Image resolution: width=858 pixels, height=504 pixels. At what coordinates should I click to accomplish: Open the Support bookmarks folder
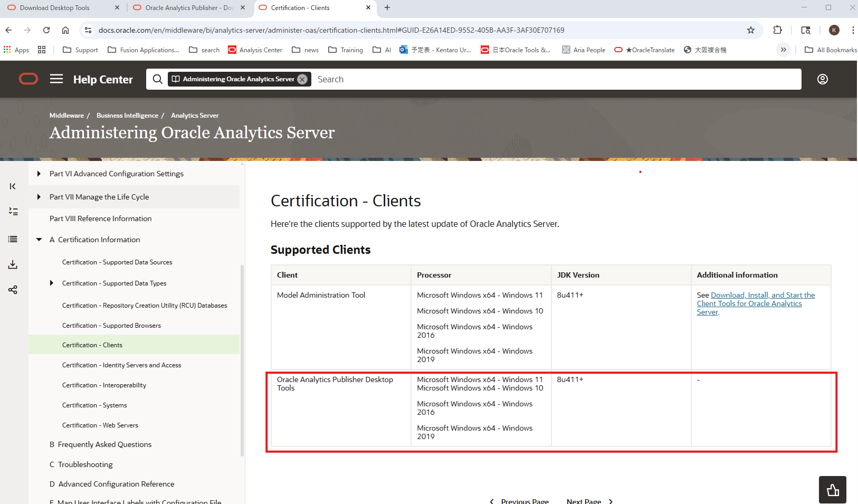(x=80, y=50)
